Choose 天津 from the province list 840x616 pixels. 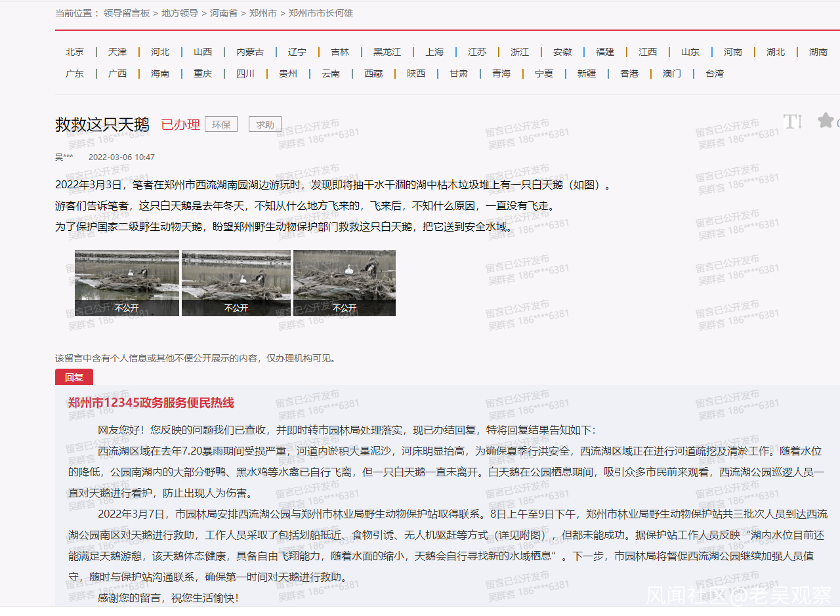[x=117, y=52]
